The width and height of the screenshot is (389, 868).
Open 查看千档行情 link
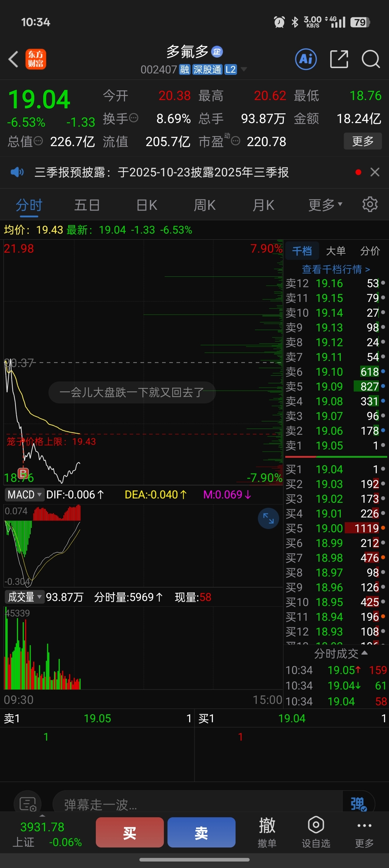coord(336,269)
